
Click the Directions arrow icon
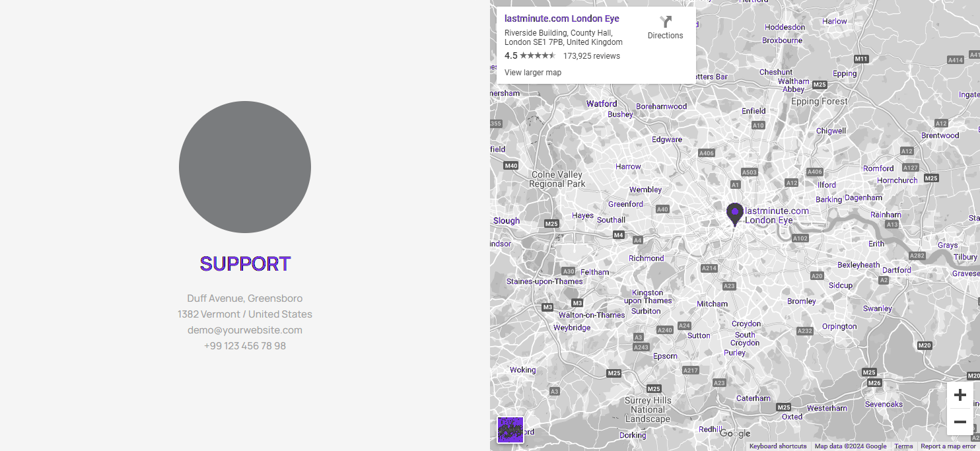pos(665,22)
